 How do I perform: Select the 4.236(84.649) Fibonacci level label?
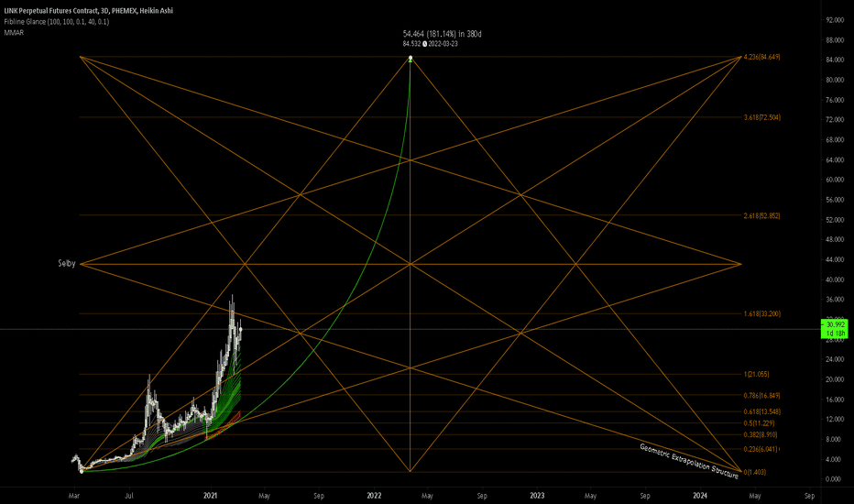tap(762, 57)
